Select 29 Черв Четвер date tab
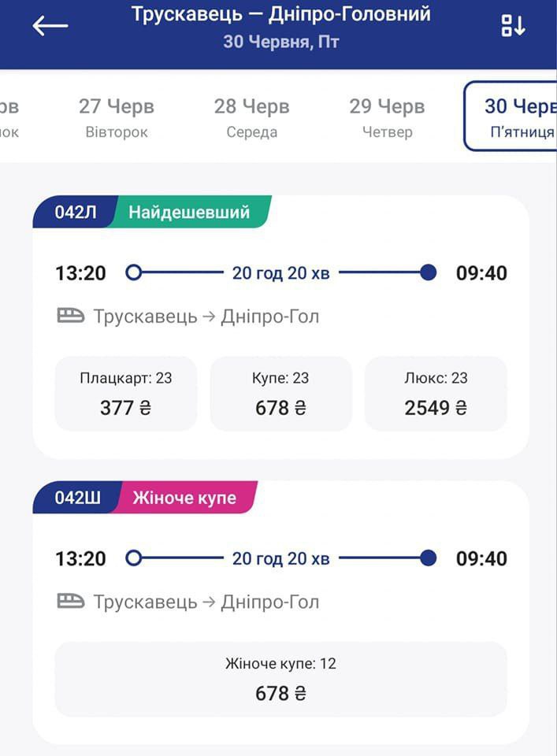The image size is (557, 756). (388, 117)
